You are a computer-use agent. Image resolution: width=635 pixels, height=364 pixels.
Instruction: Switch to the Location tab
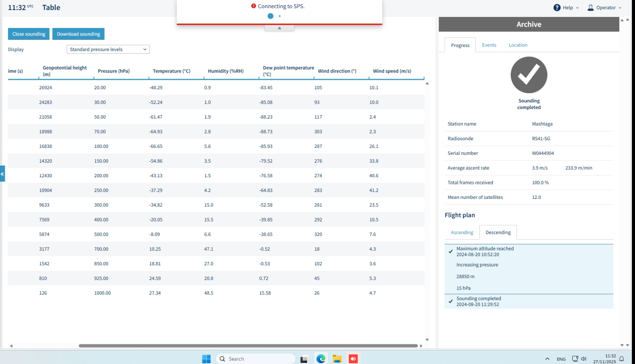tap(518, 45)
